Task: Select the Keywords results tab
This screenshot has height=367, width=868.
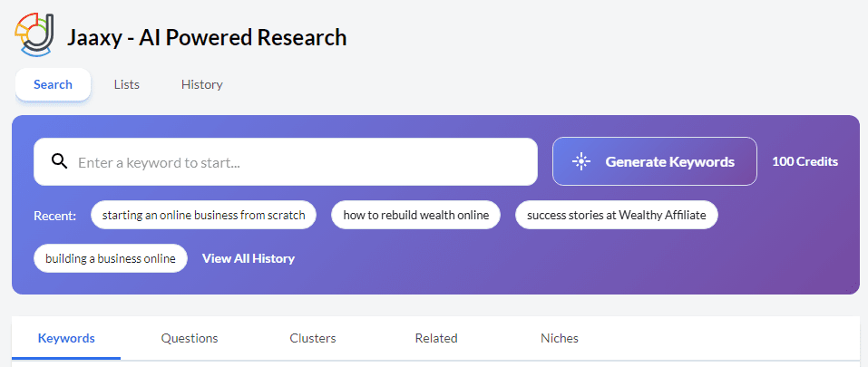Action: coord(66,338)
